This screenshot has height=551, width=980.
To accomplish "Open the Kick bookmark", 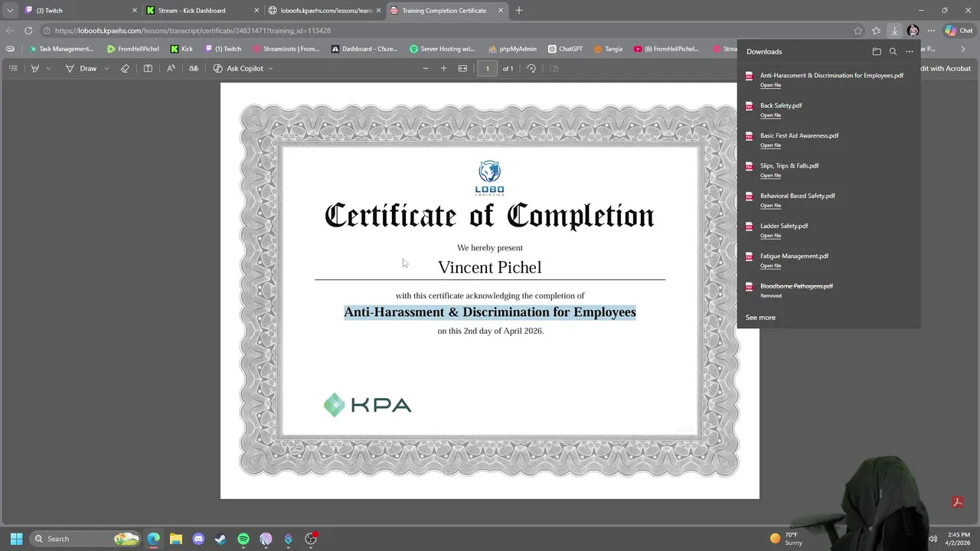I will pyautogui.click(x=181, y=49).
